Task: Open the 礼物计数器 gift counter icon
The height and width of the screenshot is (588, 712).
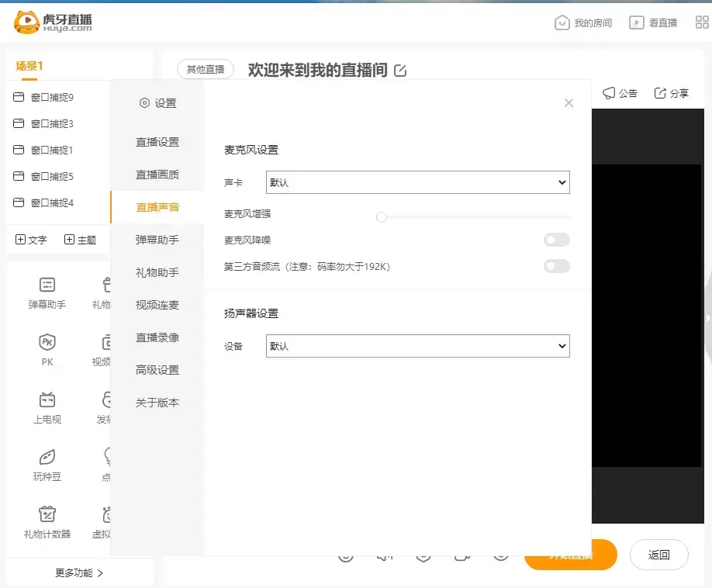Action: pyautogui.click(x=47, y=520)
